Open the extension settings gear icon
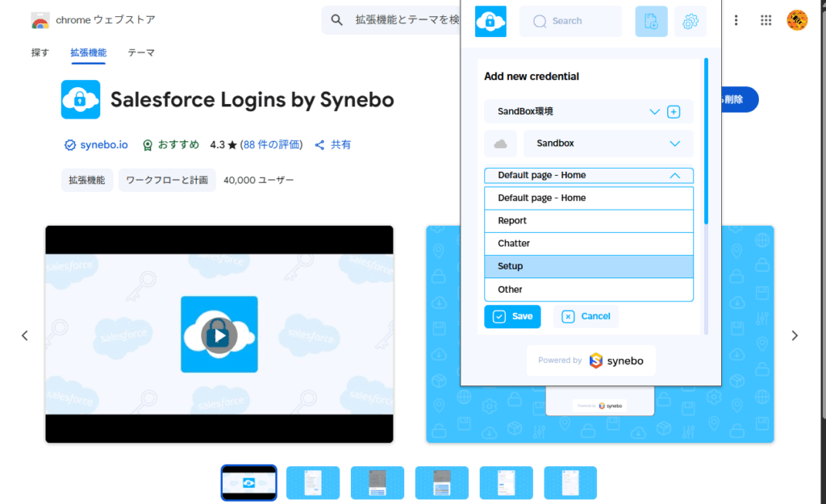The height and width of the screenshot is (504, 826). point(690,22)
